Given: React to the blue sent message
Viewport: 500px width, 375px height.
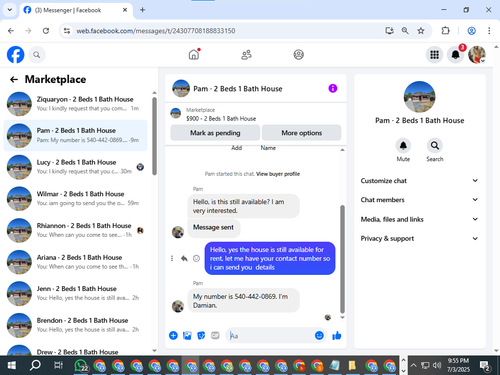Looking at the screenshot, I should (196, 258).
